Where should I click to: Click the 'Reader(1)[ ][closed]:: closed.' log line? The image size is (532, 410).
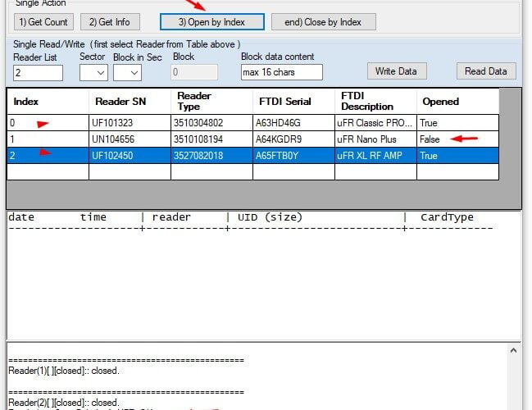[64, 371]
